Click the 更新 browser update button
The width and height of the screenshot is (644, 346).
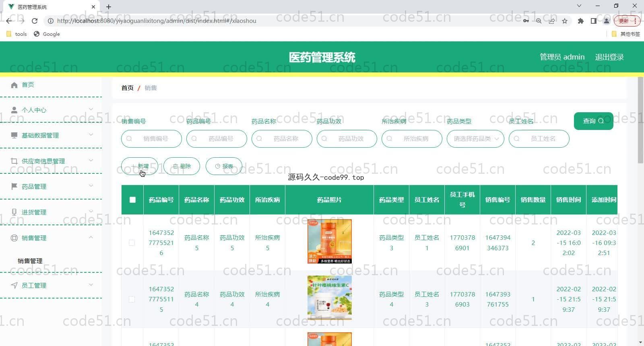pos(627,21)
